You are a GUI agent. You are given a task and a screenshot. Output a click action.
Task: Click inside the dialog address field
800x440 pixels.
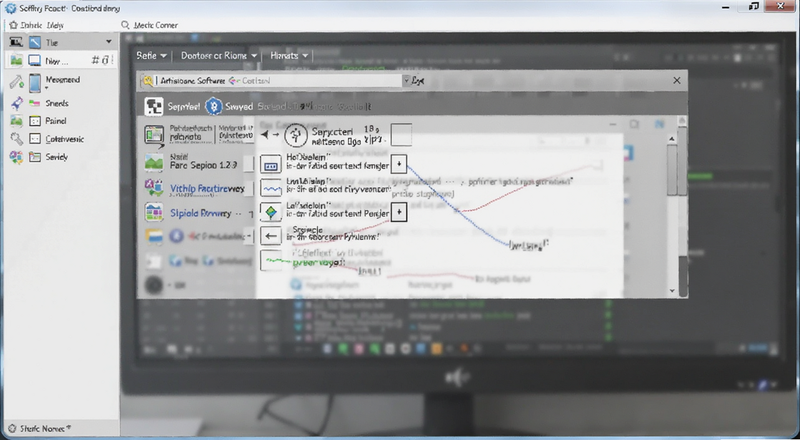(x=279, y=81)
